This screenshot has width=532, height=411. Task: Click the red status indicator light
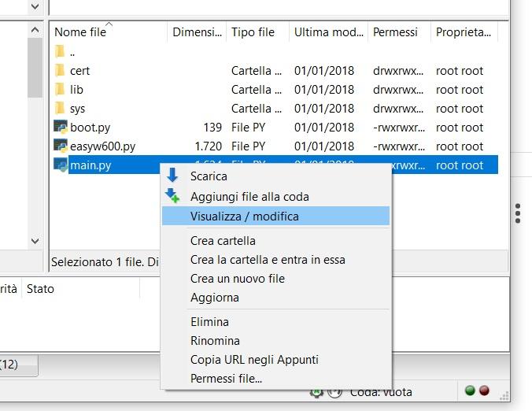coord(484,391)
